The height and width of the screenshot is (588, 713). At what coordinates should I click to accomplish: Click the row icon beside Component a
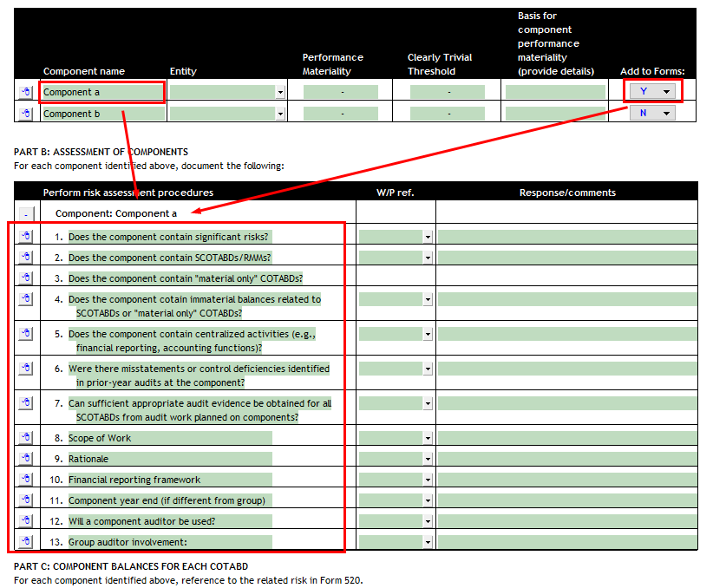point(26,91)
